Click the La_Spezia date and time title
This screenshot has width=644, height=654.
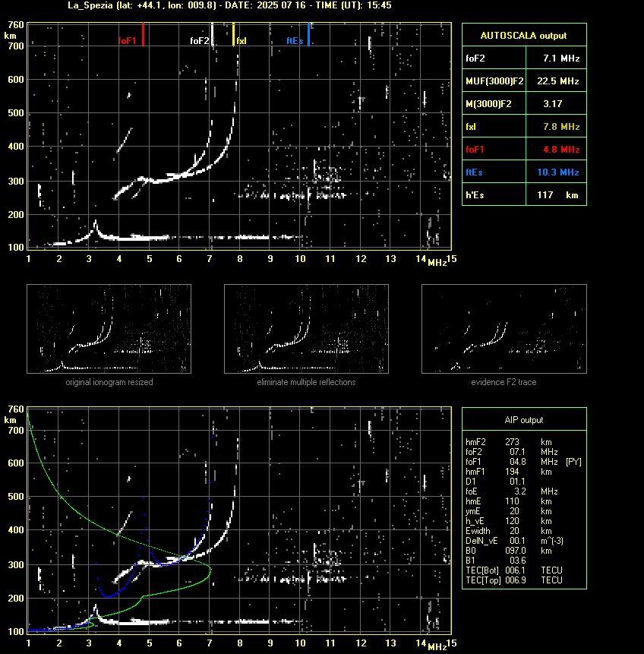tap(229, 5)
